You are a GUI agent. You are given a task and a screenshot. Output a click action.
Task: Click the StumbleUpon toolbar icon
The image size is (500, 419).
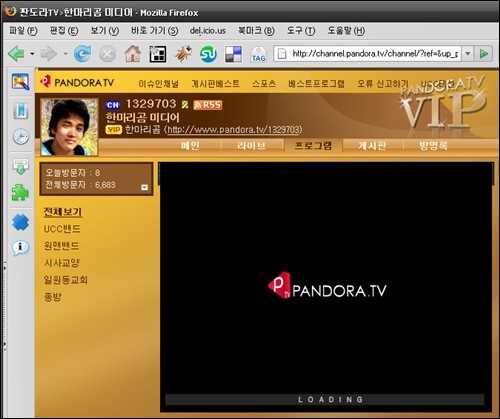tap(208, 54)
